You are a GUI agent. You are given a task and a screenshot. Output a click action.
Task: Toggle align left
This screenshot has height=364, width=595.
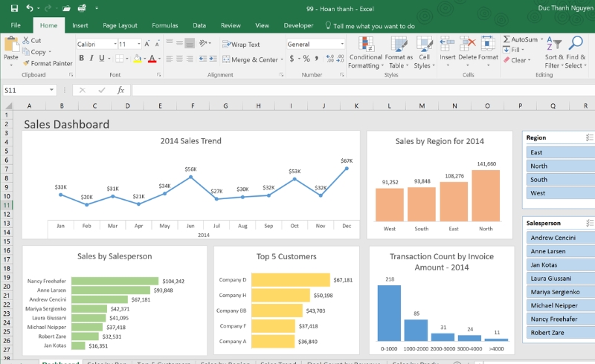pos(170,59)
